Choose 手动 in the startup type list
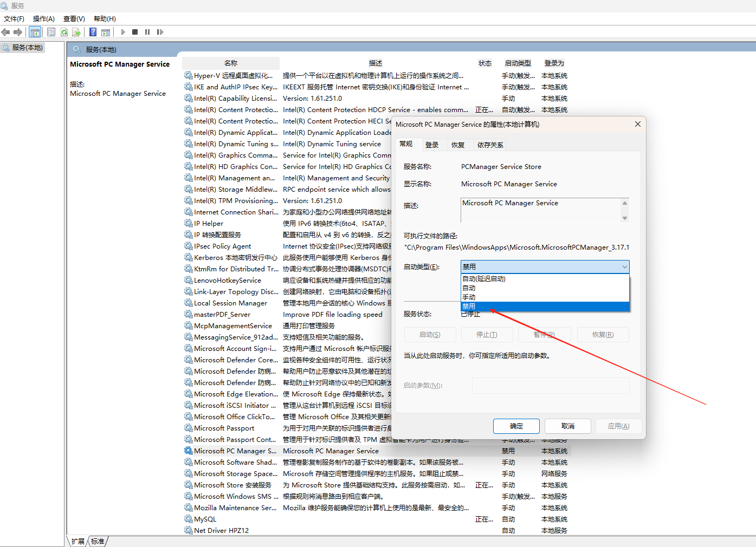The width and height of the screenshot is (756, 547). click(545, 297)
